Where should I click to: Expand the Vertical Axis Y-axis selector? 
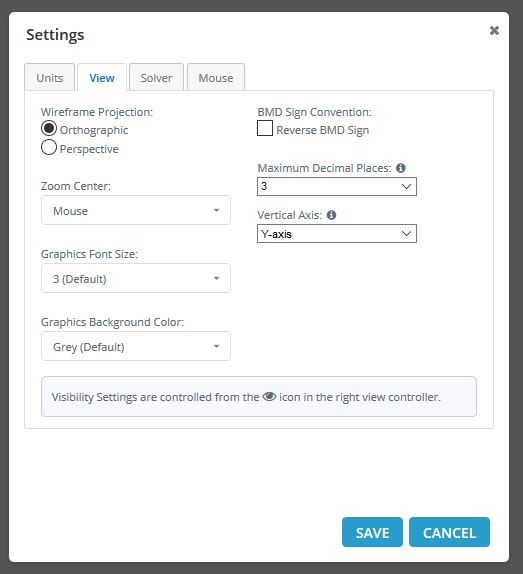(x=337, y=234)
